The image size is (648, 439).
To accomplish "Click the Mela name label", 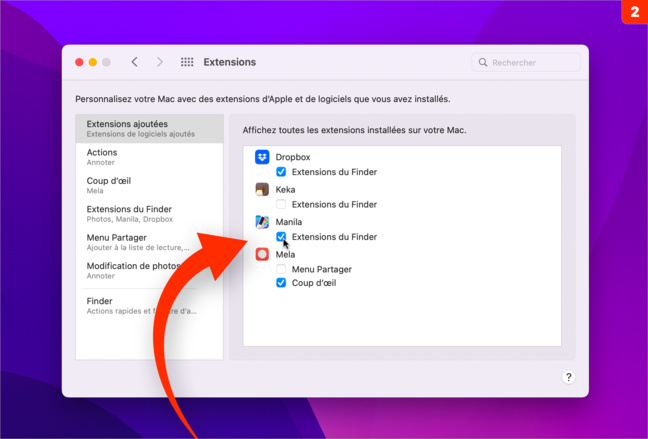I will point(285,254).
